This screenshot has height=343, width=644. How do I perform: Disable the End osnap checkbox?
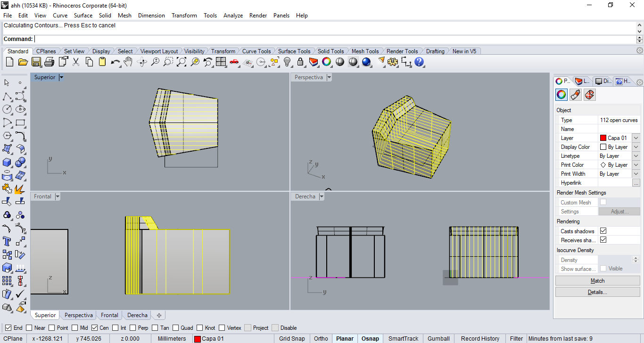8,328
